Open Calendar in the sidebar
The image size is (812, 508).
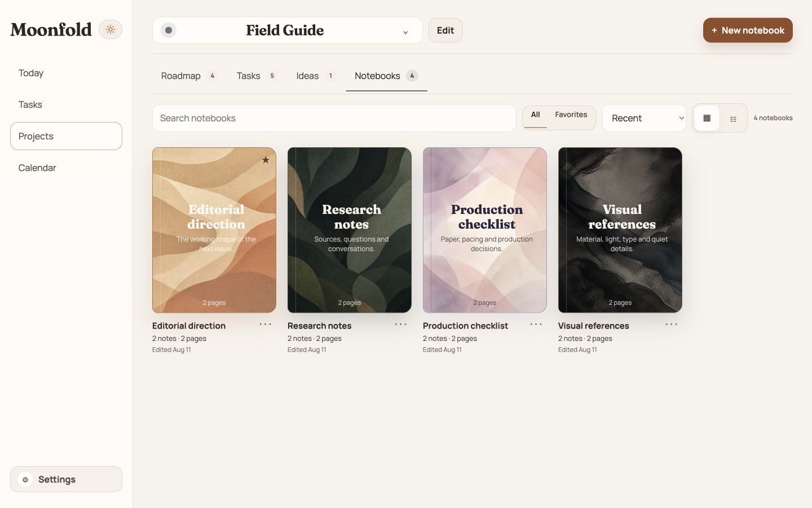[x=66, y=168]
